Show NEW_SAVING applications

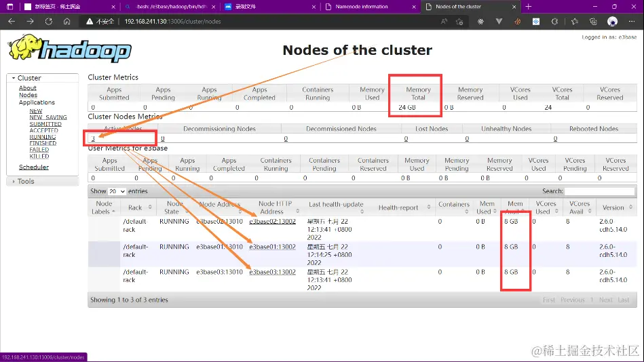point(48,117)
